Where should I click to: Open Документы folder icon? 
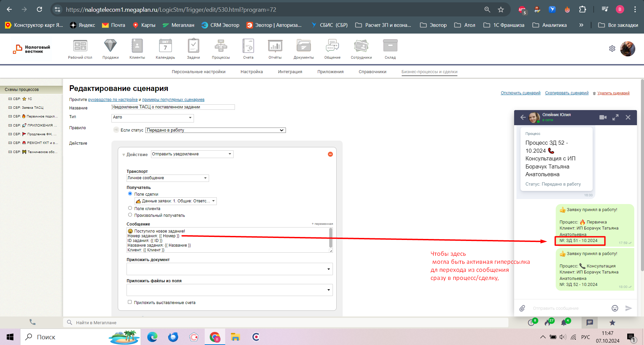coord(304,46)
